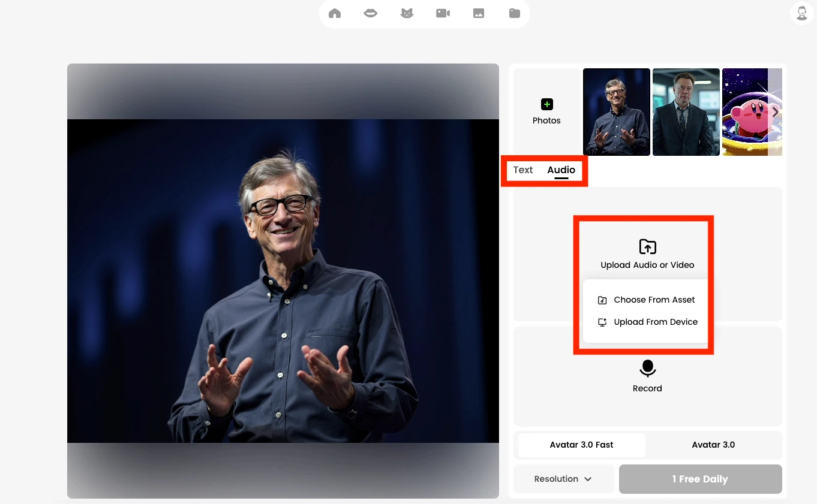The height and width of the screenshot is (504, 817).
Task: Open the image generation tool icon
Action: (478, 13)
